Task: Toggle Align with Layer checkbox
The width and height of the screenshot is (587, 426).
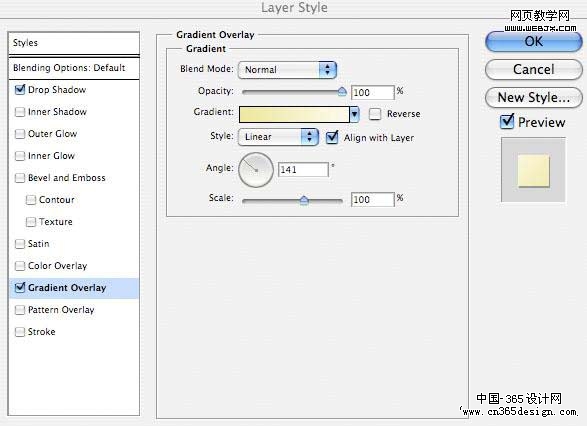Action: point(332,137)
